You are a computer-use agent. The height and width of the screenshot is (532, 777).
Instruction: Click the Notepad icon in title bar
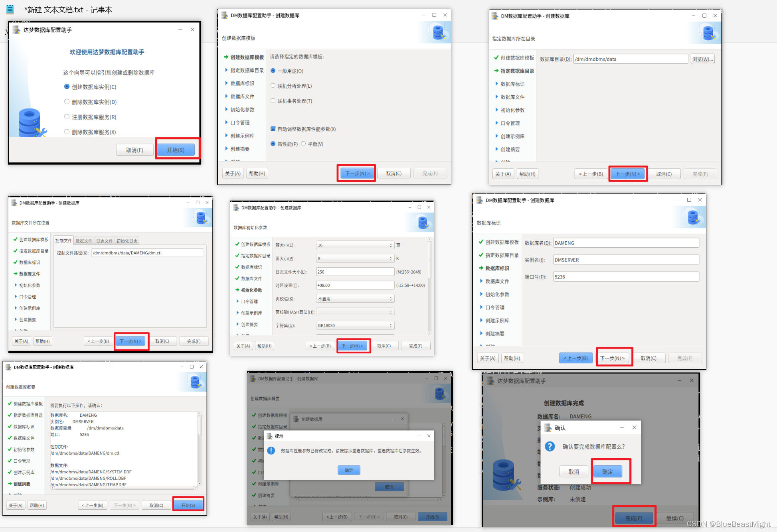click(10, 9)
